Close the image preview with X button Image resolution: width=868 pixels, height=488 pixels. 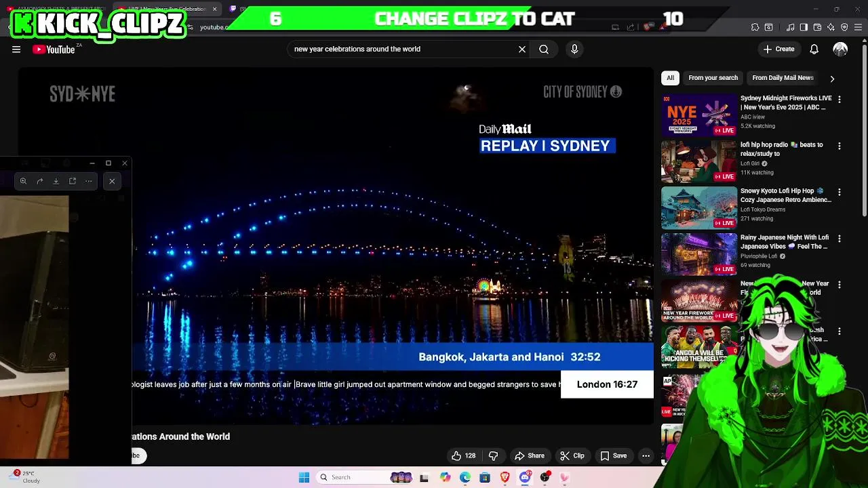(x=112, y=181)
